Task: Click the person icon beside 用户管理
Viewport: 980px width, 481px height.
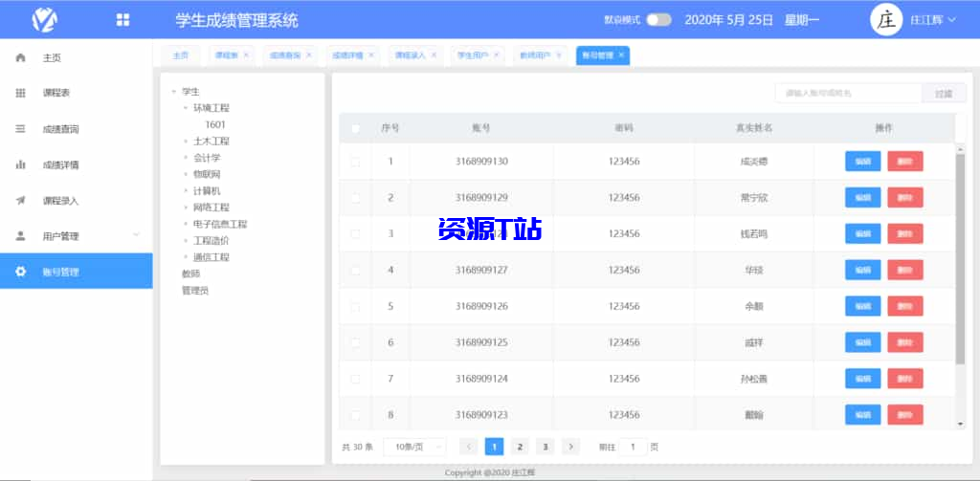Action: 21,236
